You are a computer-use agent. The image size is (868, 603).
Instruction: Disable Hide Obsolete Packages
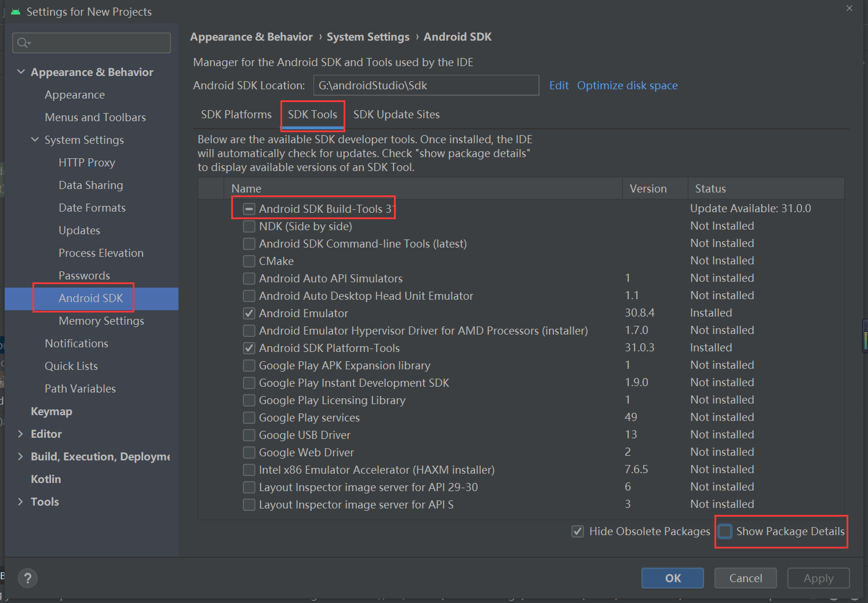(577, 531)
